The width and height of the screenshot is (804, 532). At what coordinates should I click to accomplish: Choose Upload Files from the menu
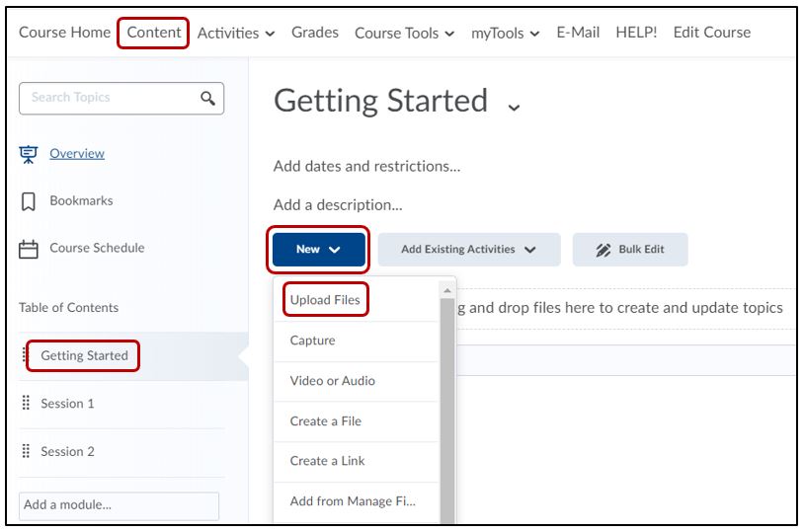(x=325, y=300)
